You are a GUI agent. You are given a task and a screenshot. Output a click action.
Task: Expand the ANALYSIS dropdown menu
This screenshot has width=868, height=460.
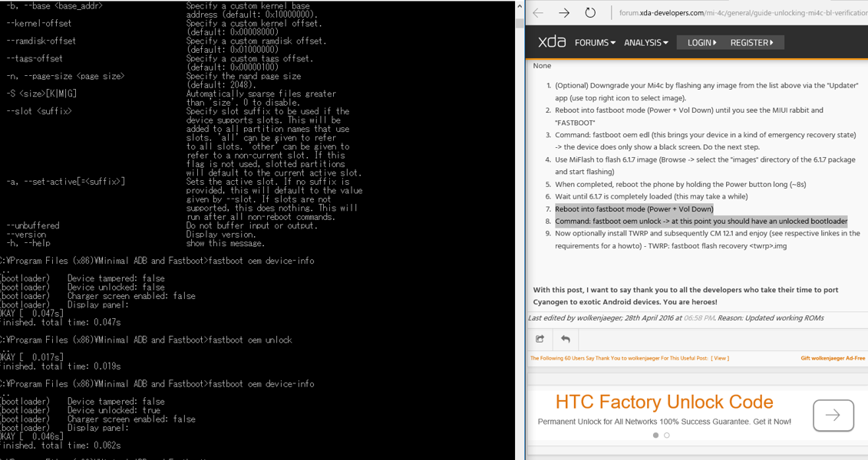coord(646,43)
